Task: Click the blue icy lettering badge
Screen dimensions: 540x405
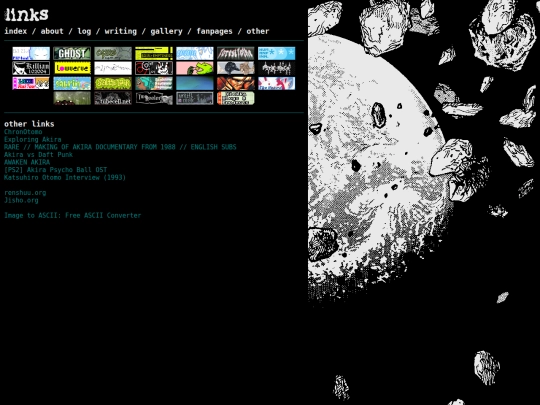Action: coord(195,53)
